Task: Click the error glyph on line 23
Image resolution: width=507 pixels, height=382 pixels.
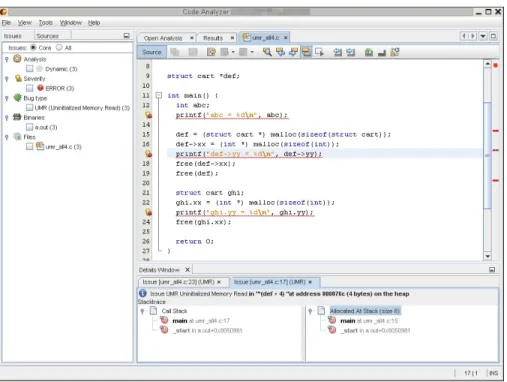Action: point(148,212)
